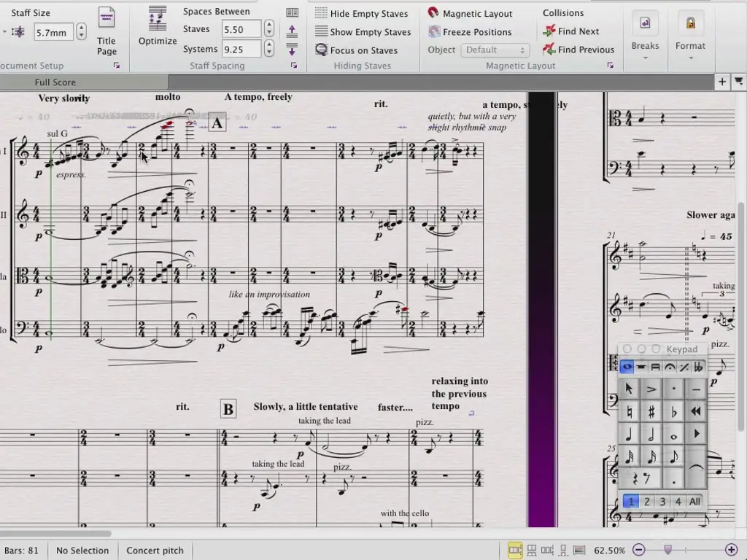Screen dimensions: 747x560
Task: Click the rest key on the Keypad
Action: coord(640,478)
